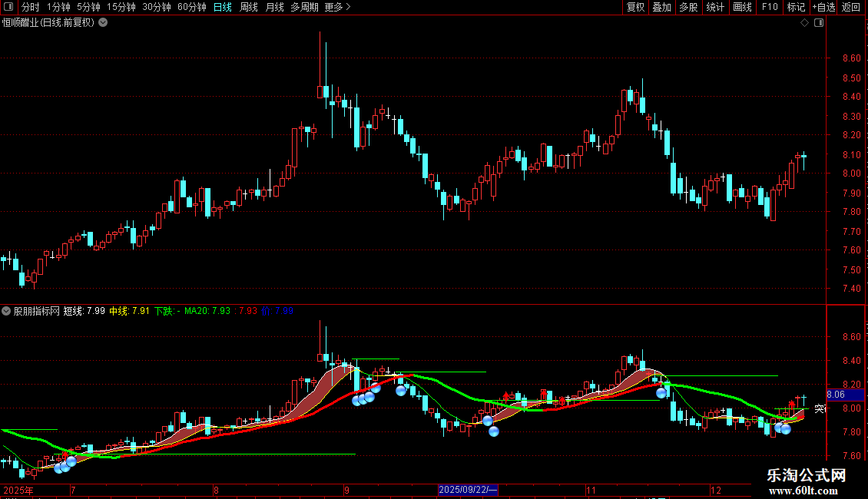Viewport: 868px width, 499px height.
Task: Switch to 月线 monthly chart
Action: [274, 7]
